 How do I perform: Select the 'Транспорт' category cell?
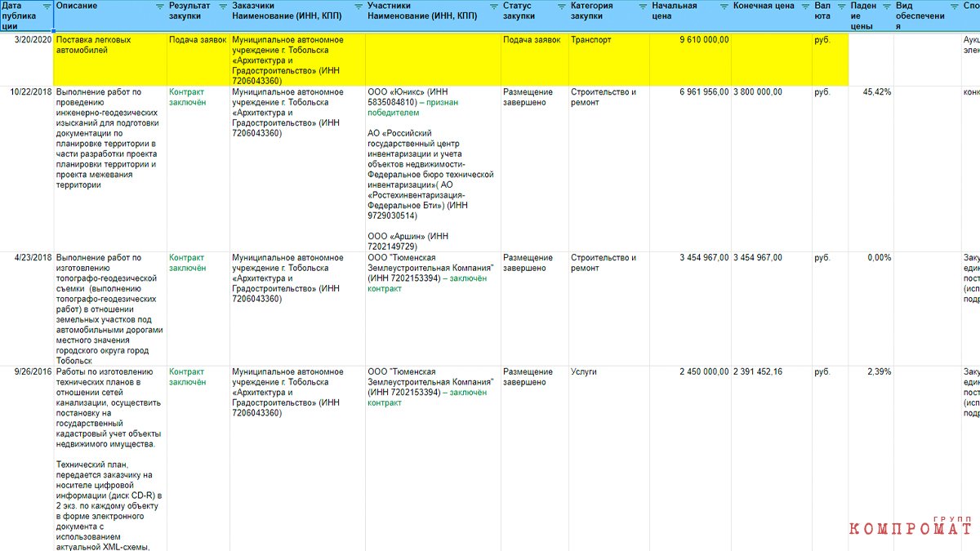click(x=608, y=59)
